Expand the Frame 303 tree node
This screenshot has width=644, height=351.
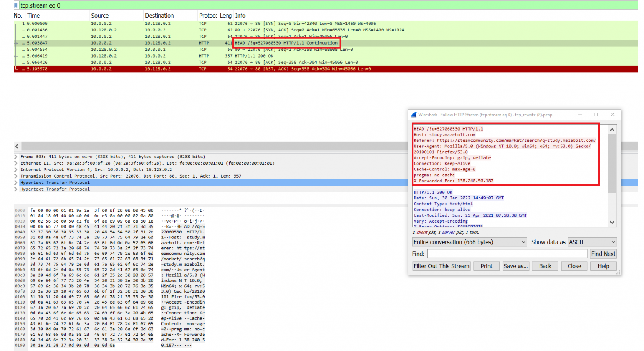point(16,157)
